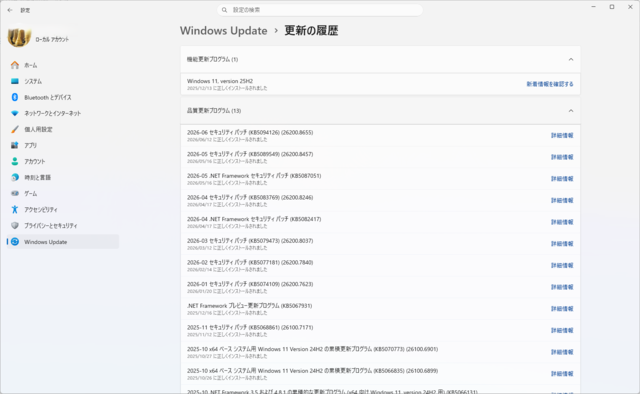This screenshot has width=640, height=394.
Task: Go to Bluetooth とデバイス
Action: click(x=62, y=97)
